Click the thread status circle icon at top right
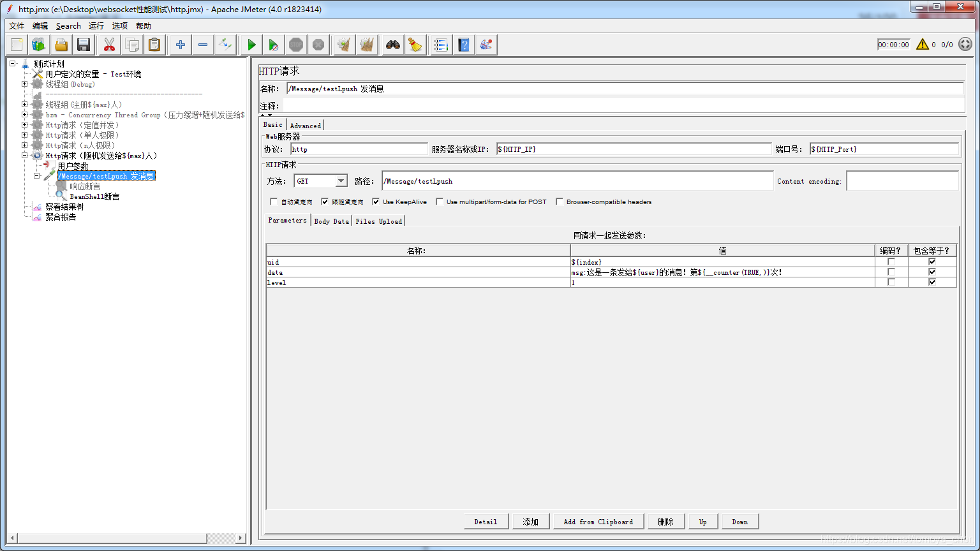 965,44
